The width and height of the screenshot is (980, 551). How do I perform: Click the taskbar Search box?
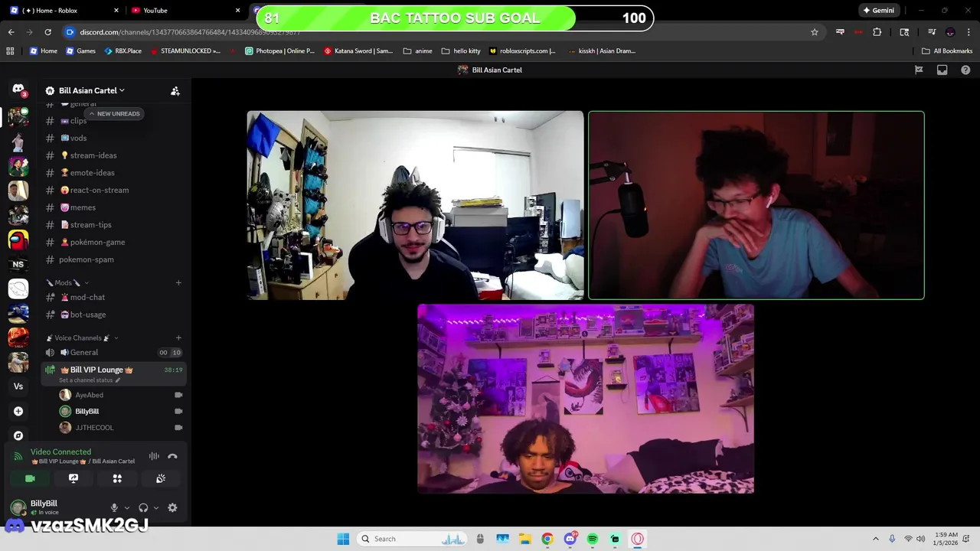[x=413, y=539]
